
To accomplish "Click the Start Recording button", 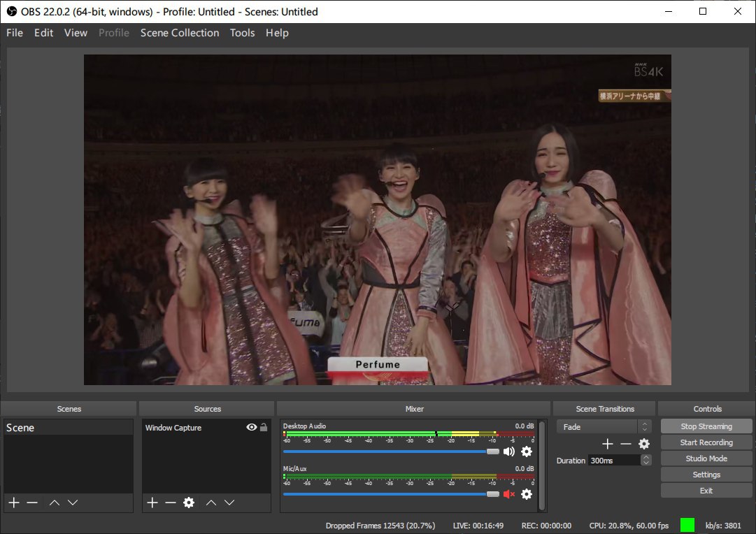I will coord(706,442).
